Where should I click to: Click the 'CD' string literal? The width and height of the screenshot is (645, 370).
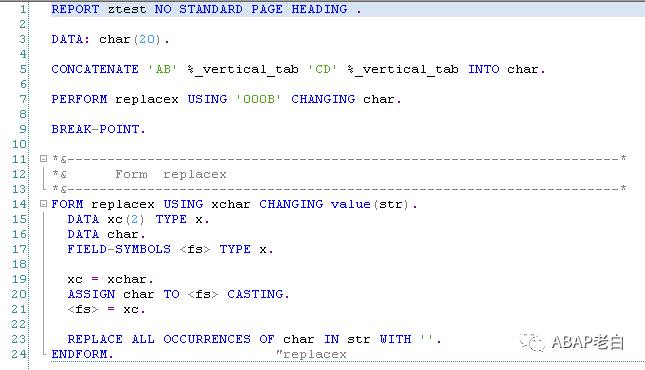pos(322,69)
